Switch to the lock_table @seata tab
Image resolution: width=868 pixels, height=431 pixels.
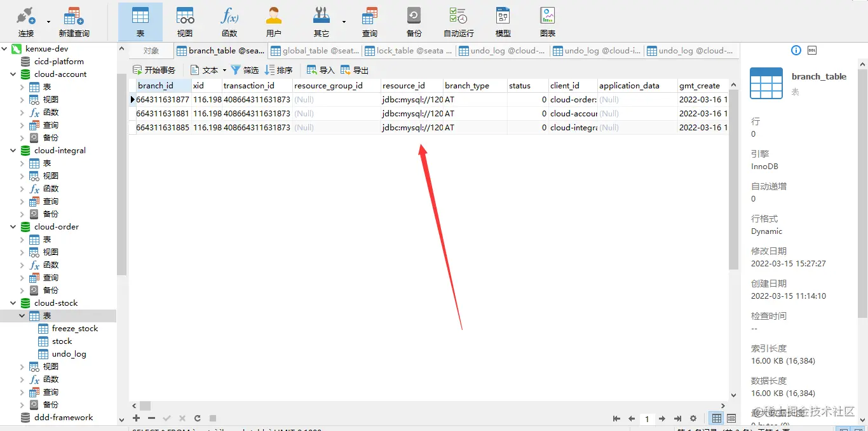click(x=409, y=51)
